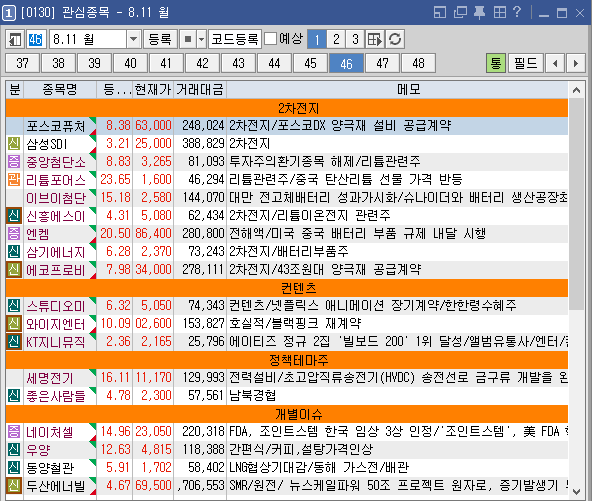Viewport: 592px width, 501px height.
Task: Click the 신 icon beside 삼성SDI
Action: pos(14,143)
